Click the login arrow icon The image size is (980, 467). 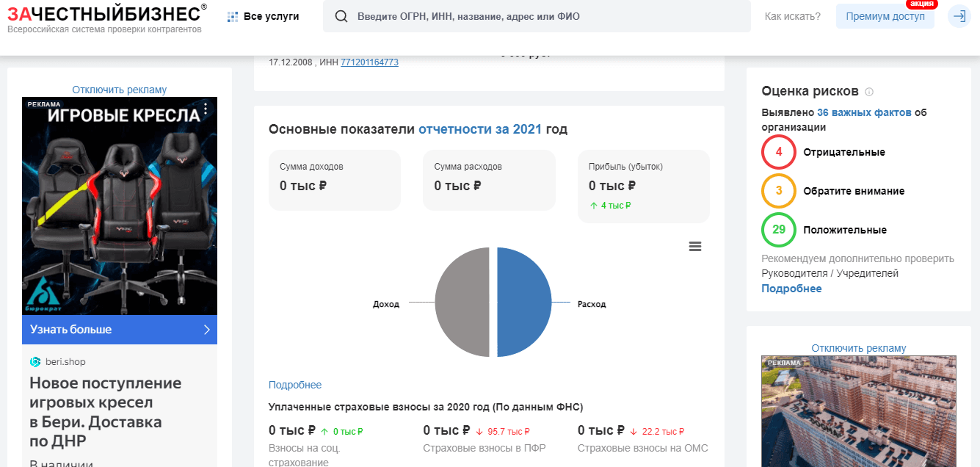click(959, 16)
